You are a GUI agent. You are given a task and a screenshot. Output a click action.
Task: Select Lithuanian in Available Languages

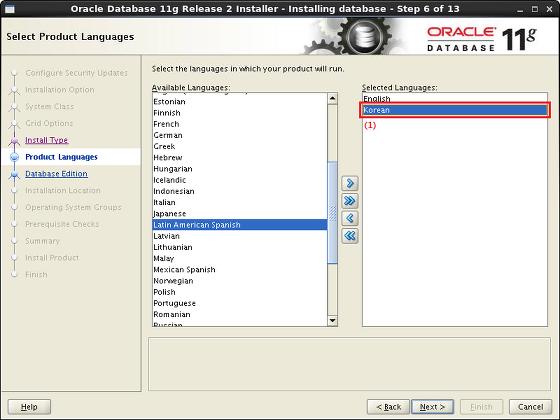pyautogui.click(x=240, y=247)
